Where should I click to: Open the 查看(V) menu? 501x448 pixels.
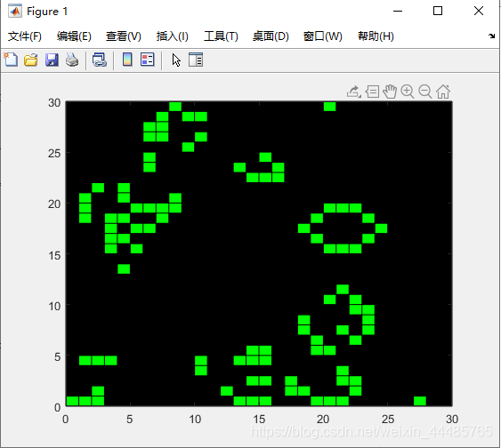pos(124,36)
